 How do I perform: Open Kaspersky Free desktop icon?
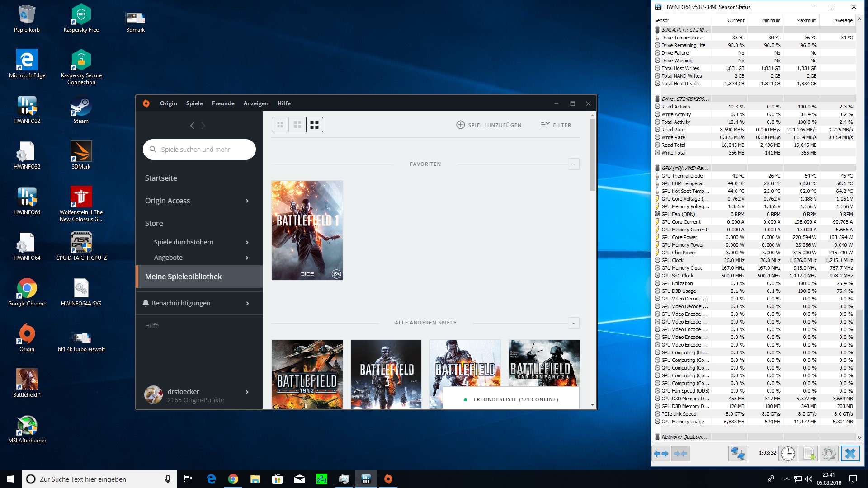[81, 19]
